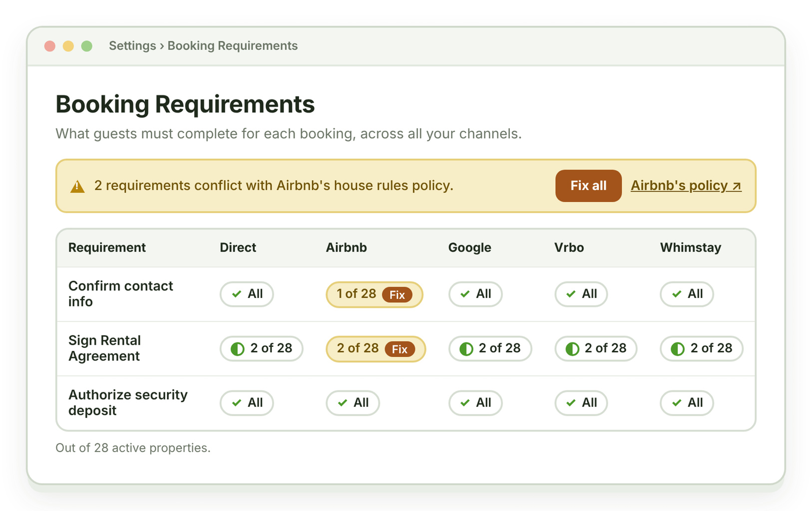
Task: Click the Airbnb column header
Action: click(x=346, y=248)
